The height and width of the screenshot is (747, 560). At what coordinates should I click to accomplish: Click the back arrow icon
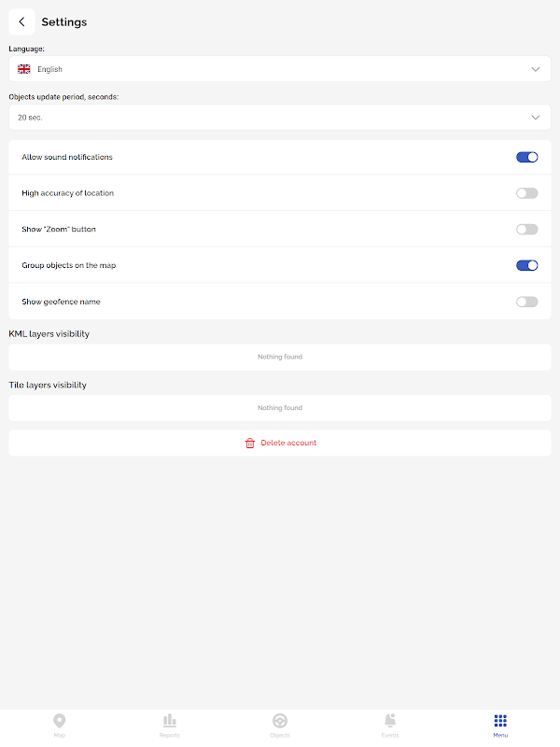pyautogui.click(x=21, y=21)
